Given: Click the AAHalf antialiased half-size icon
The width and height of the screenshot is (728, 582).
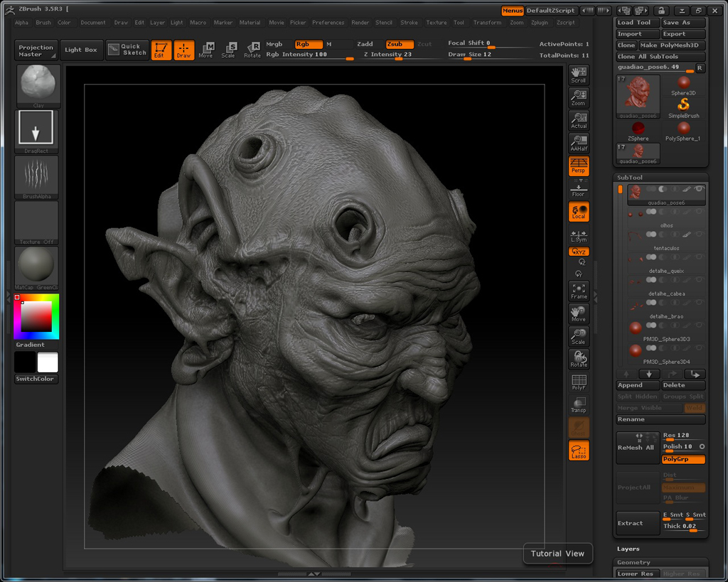Looking at the screenshot, I should [x=579, y=144].
